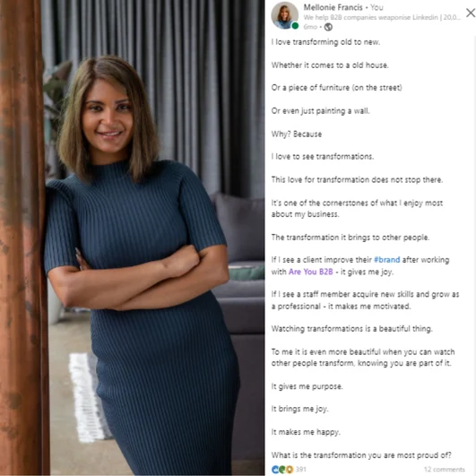Close the post viewer with X
This screenshot has height=476, width=476.
(x=471, y=13)
